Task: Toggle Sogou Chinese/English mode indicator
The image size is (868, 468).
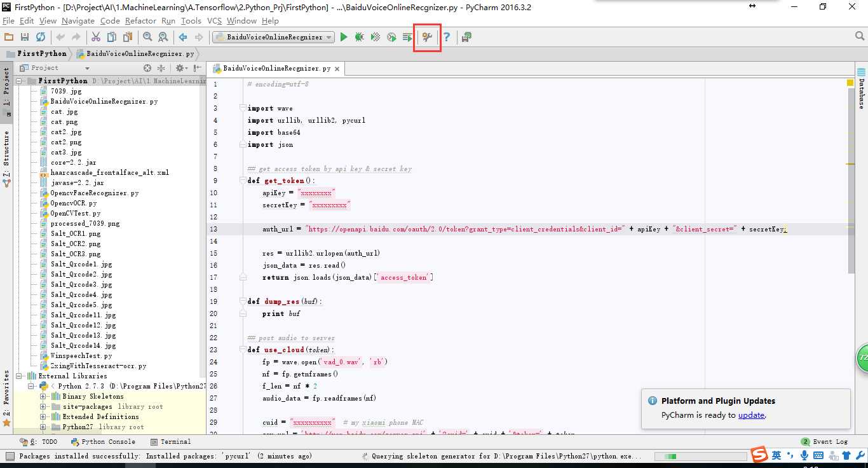Action: (x=776, y=455)
